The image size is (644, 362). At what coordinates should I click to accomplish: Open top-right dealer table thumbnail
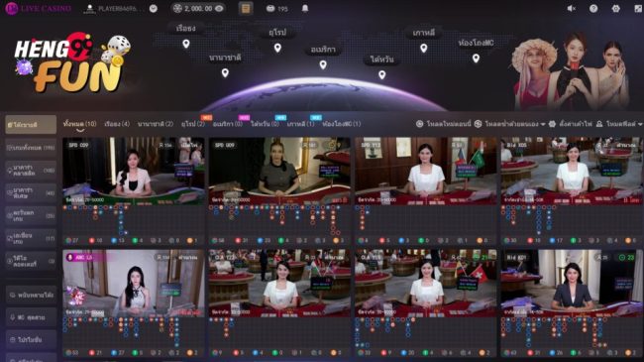click(x=572, y=172)
